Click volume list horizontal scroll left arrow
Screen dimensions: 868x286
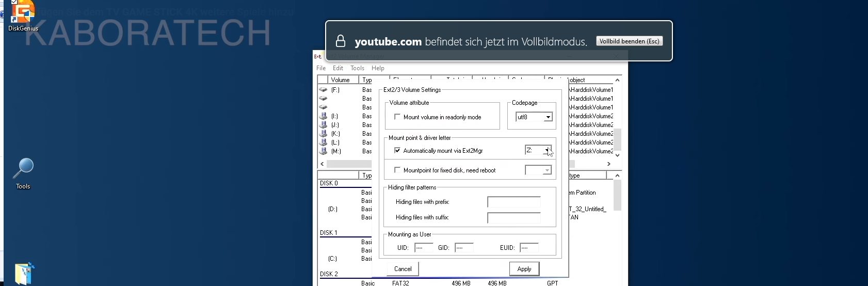[x=322, y=164]
